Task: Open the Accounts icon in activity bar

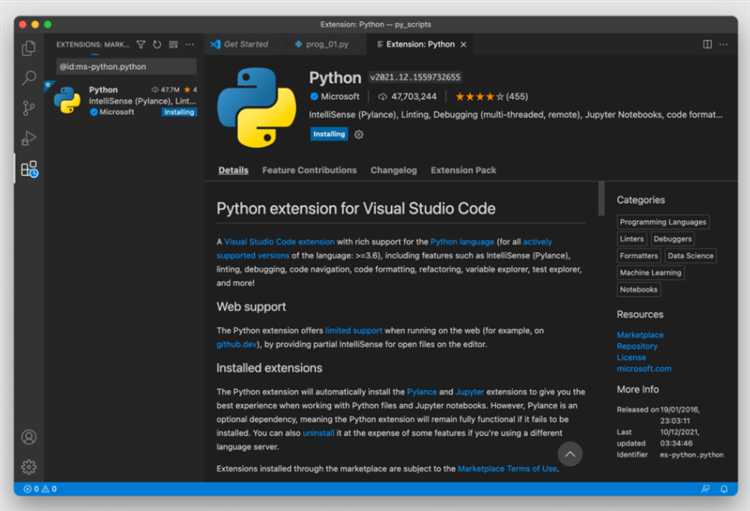Action: coord(29,437)
